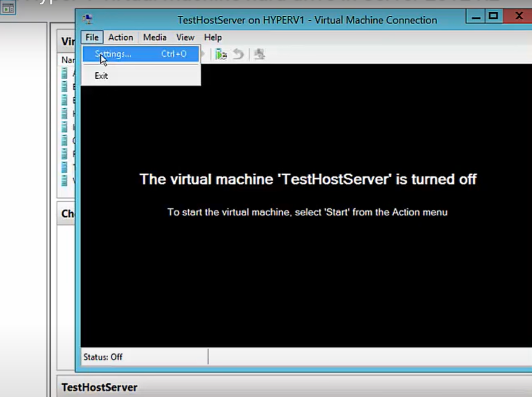
Task: Minimize the Virtual Machine Connection window
Action: (x=476, y=16)
